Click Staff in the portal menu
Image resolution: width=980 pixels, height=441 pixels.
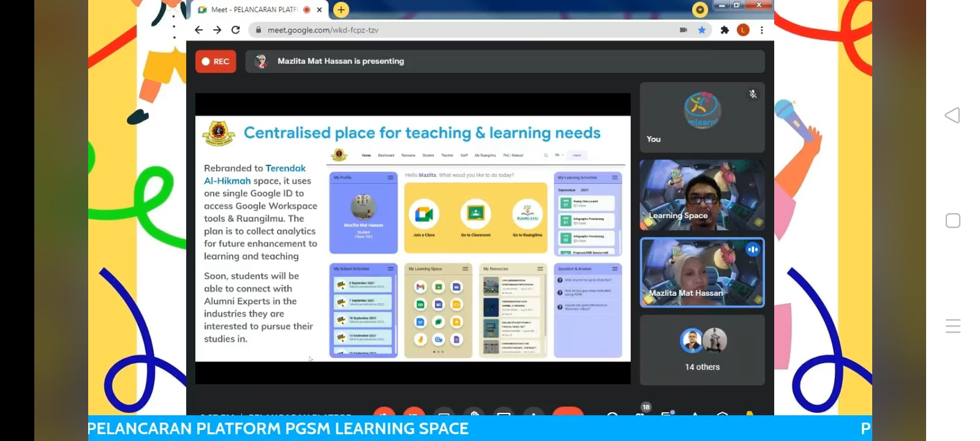[x=464, y=156]
